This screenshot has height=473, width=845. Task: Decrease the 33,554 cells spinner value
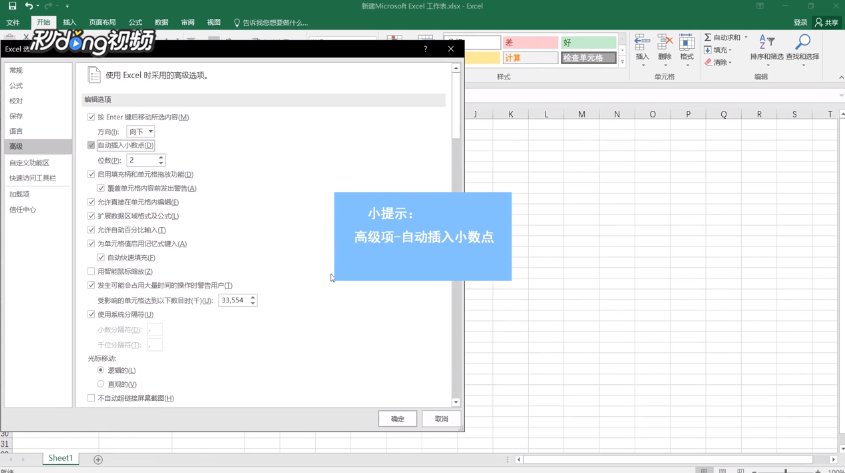pyautogui.click(x=253, y=303)
